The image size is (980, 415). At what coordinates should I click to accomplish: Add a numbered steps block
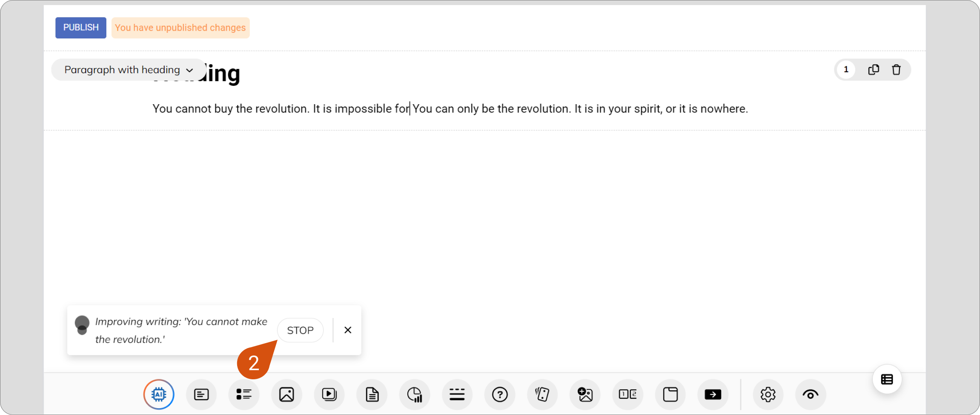coord(628,395)
